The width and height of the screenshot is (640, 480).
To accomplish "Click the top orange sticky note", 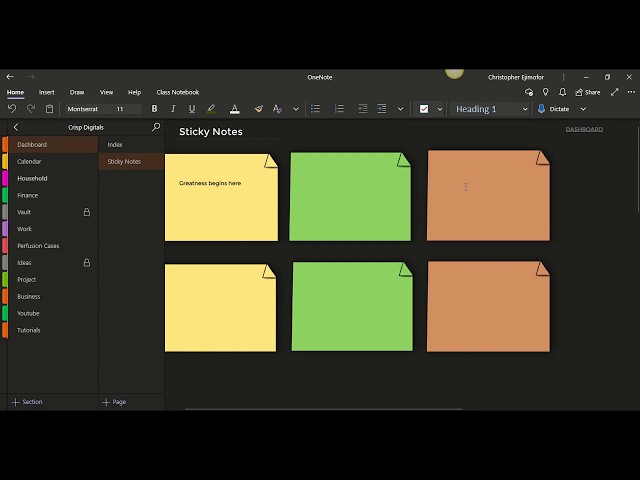I will (488, 196).
